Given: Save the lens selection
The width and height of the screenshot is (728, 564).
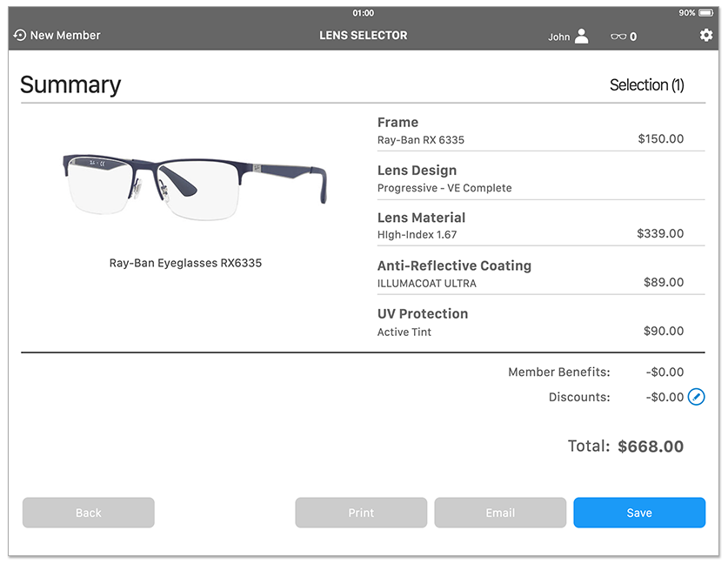Looking at the screenshot, I should [x=639, y=513].
